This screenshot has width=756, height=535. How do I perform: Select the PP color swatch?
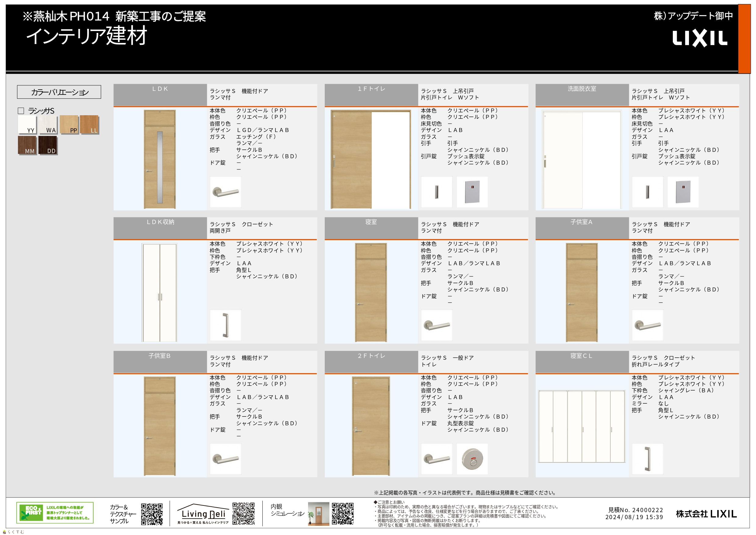point(69,124)
